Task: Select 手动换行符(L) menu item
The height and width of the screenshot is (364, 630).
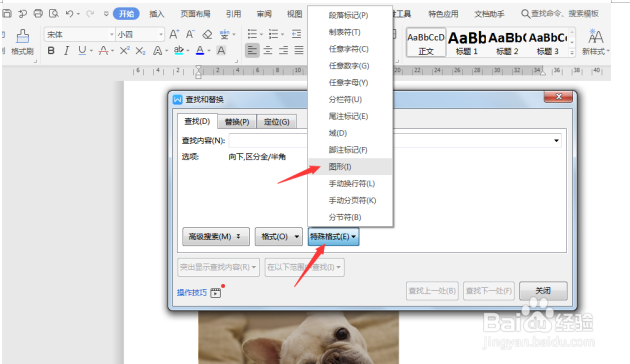Action: coord(350,184)
